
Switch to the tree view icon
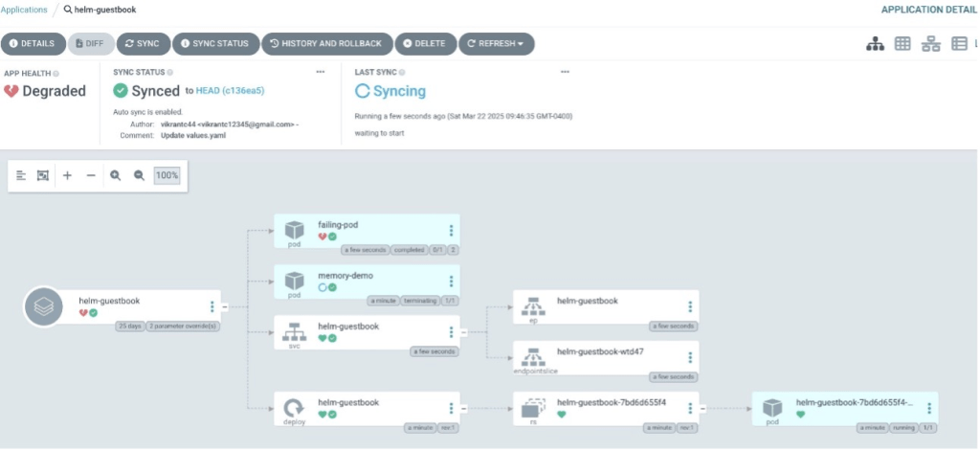874,44
